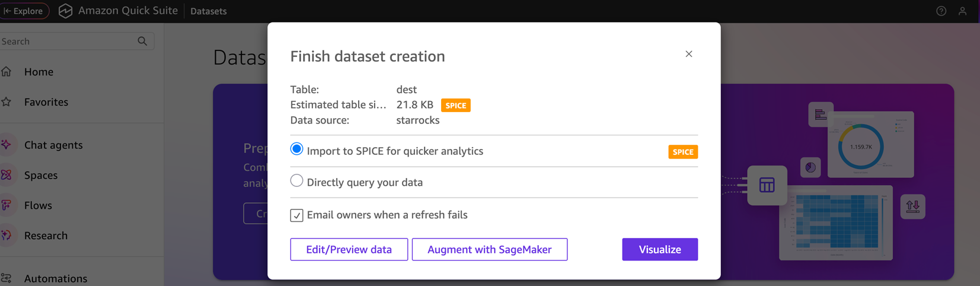980x286 pixels.
Task: Click the Research icon in sidebar
Action: (7, 236)
